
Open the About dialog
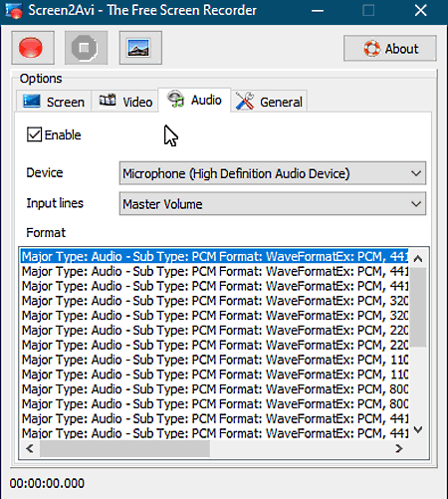(390, 49)
